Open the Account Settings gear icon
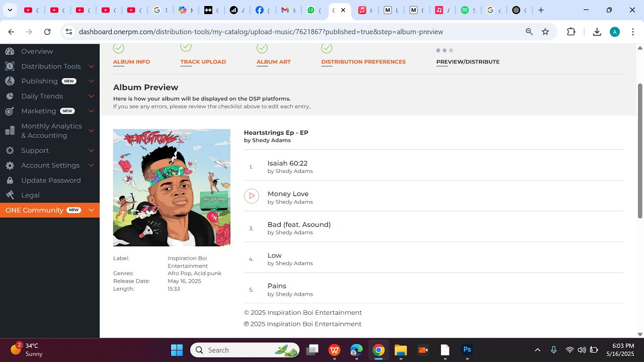 (10, 165)
